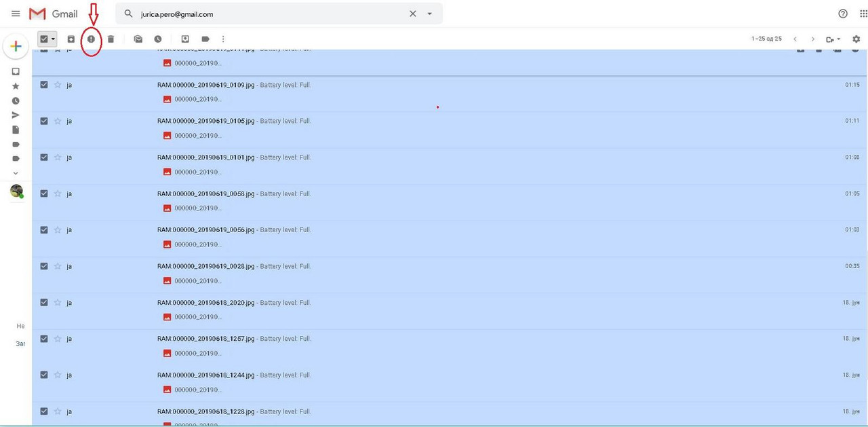Click the Compose plus button

(x=16, y=46)
